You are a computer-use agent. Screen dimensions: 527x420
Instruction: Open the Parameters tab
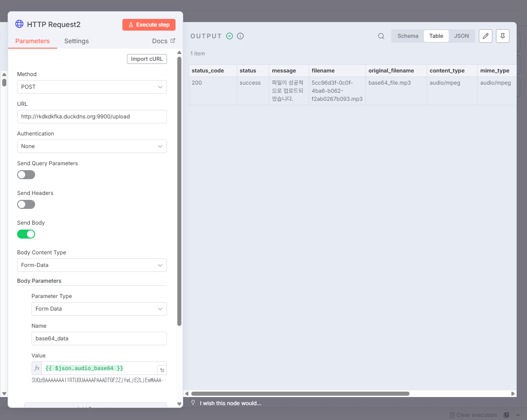[32, 41]
